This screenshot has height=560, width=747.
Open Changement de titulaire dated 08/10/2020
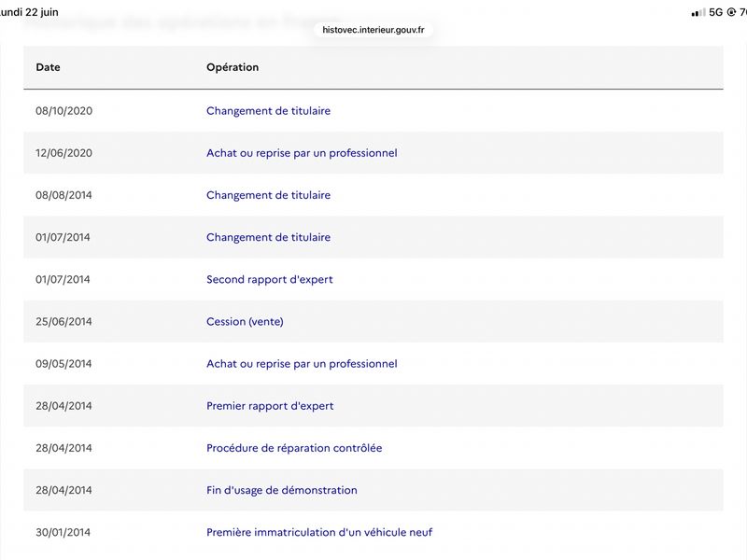click(268, 111)
